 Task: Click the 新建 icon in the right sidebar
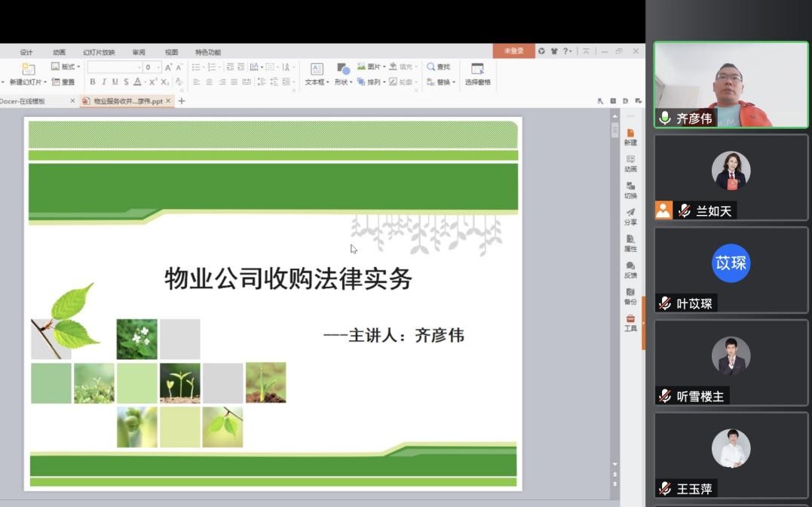(630, 137)
